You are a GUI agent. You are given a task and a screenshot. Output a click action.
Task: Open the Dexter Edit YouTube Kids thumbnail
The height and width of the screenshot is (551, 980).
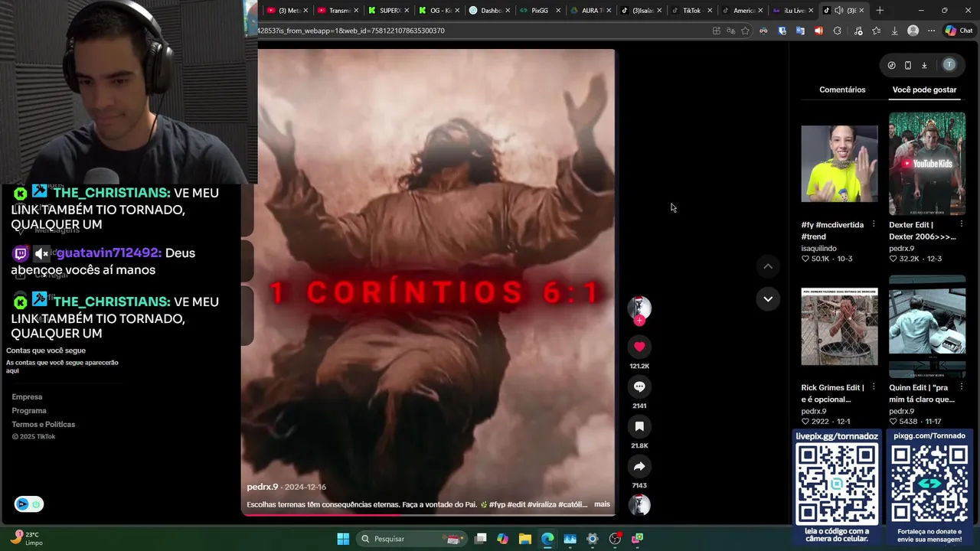pos(927,164)
